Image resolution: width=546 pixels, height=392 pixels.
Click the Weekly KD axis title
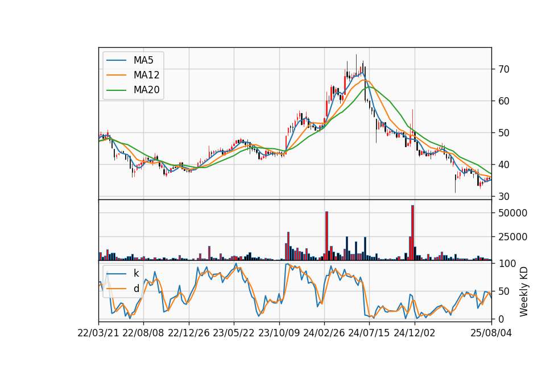pos(523,291)
